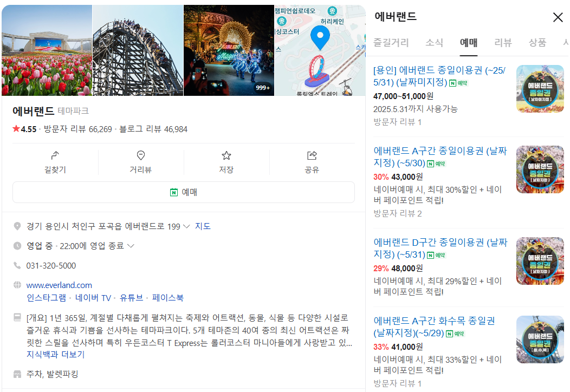Visit www.everland.com link

59,285
